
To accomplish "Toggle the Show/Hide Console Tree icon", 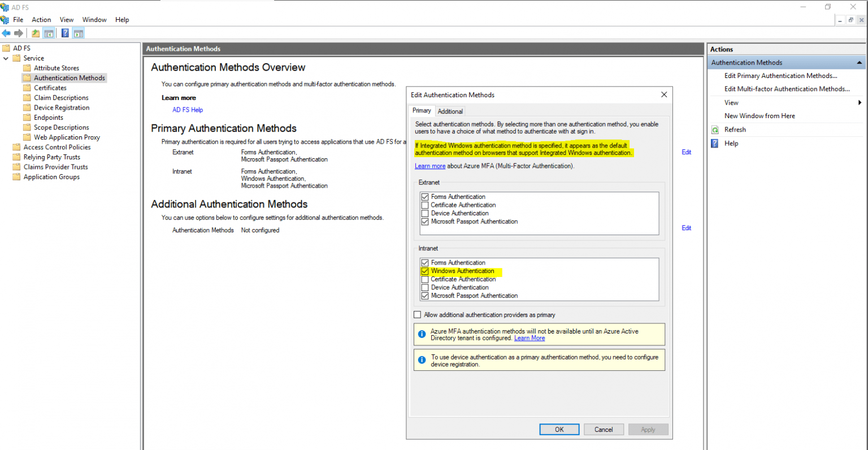I will coord(49,32).
